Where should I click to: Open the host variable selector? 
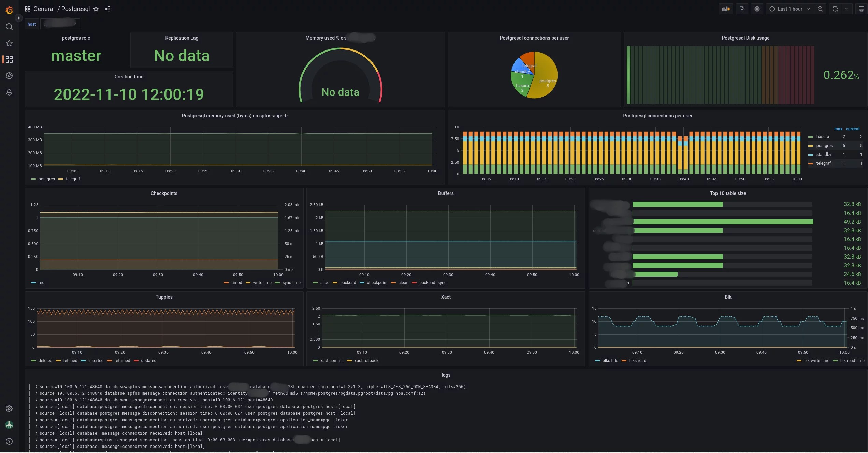[x=60, y=24]
